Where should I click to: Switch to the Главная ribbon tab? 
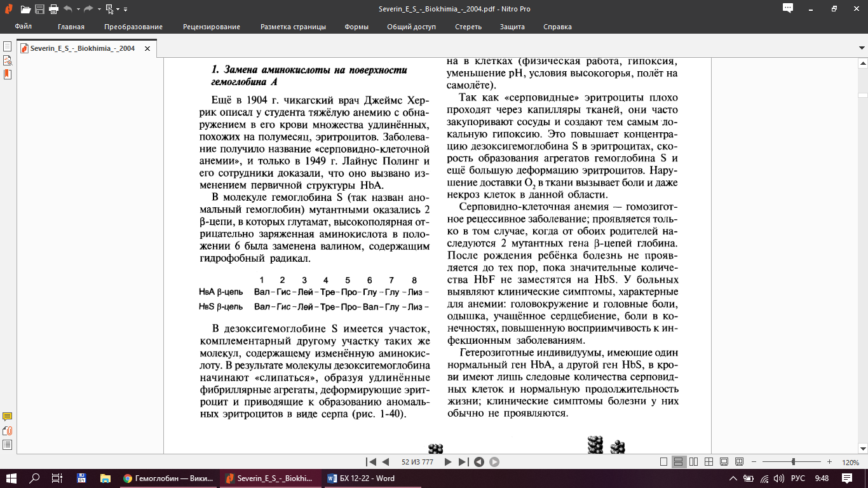71,27
